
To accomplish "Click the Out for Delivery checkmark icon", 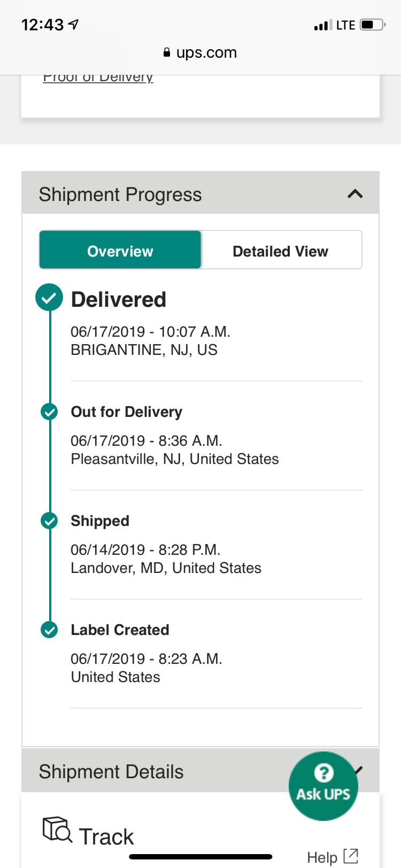I will tap(49, 412).
